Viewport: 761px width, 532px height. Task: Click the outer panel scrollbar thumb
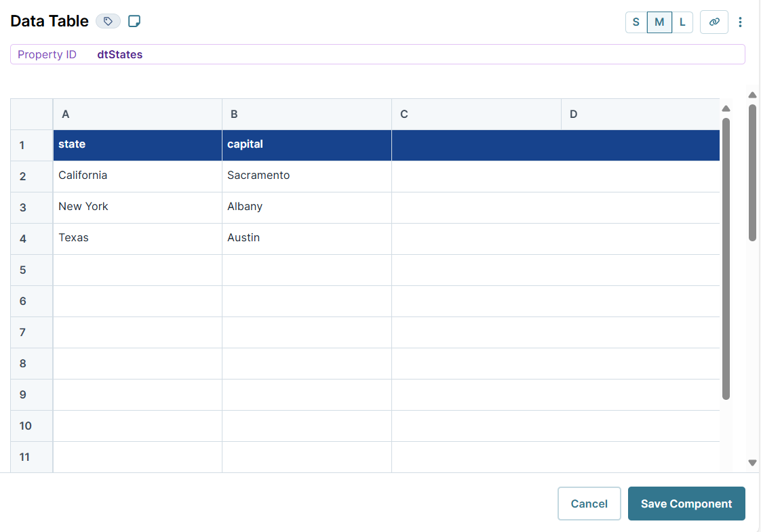[x=752, y=173]
